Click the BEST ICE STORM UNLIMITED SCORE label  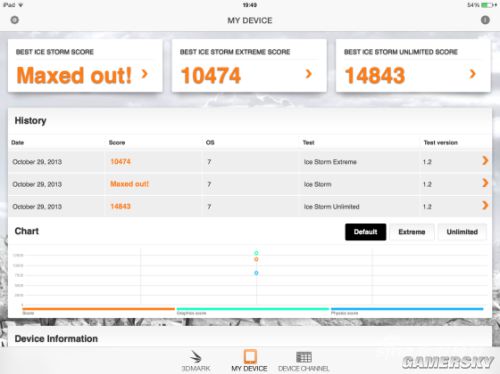401,52
